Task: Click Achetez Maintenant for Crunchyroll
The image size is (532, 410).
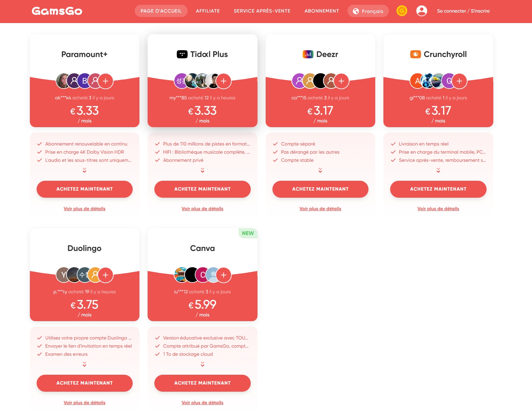Action: (x=438, y=189)
